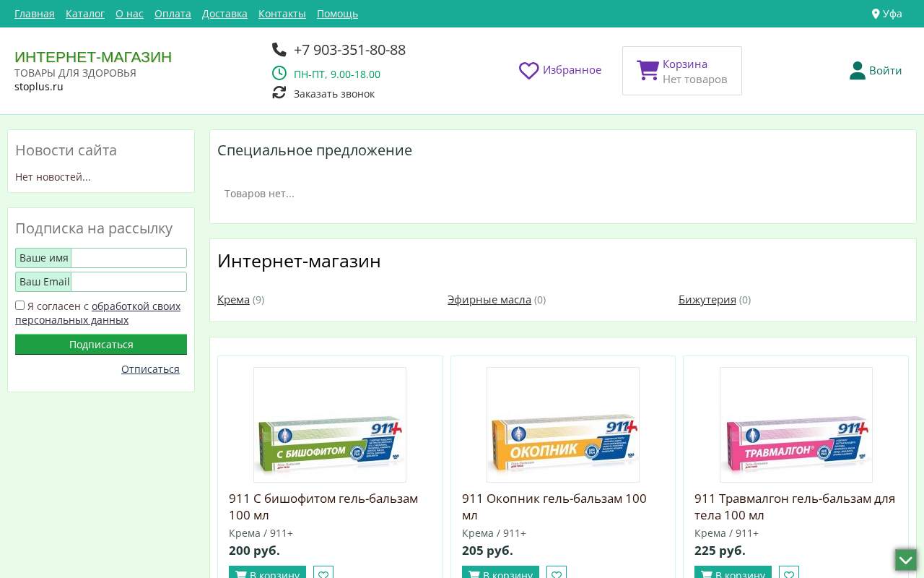Open the Крема category

pyautogui.click(x=233, y=300)
